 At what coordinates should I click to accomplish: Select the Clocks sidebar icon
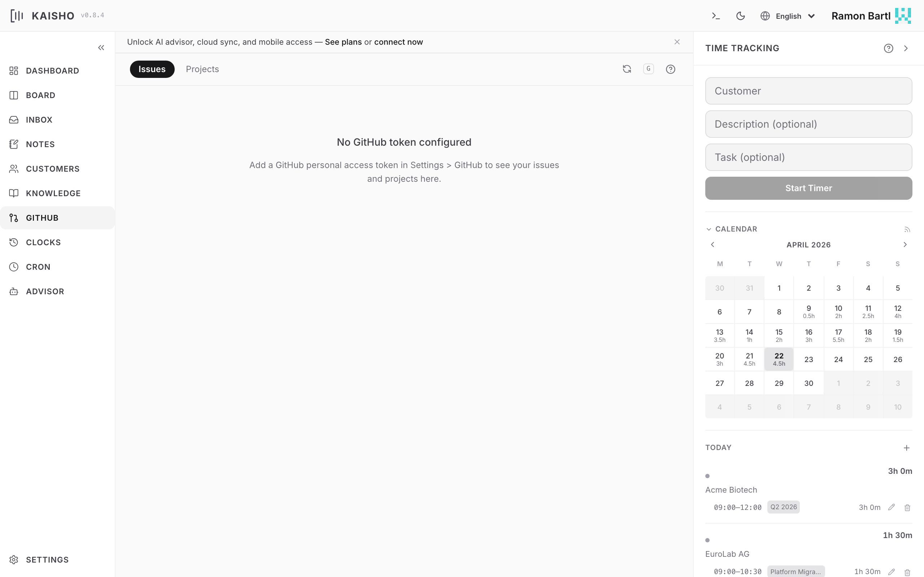coord(13,242)
